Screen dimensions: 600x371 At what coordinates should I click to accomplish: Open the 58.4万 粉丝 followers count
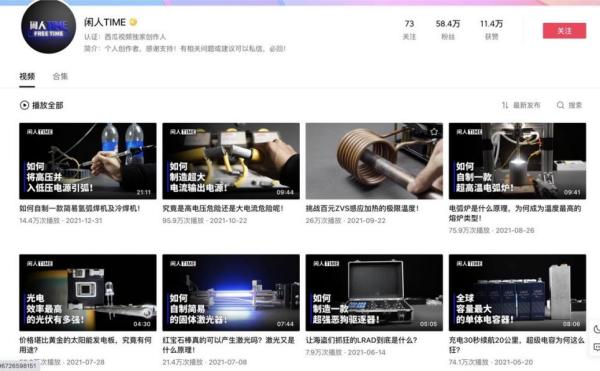pos(448,30)
